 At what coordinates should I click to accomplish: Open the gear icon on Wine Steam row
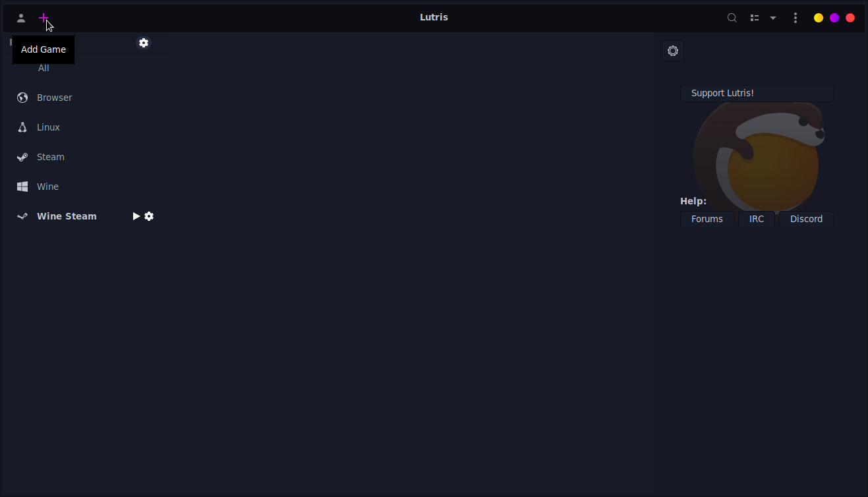[149, 216]
